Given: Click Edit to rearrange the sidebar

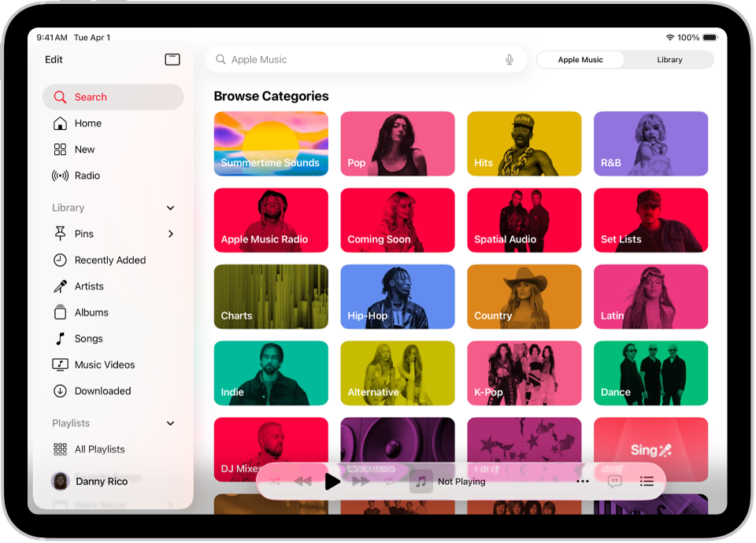Looking at the screenshot, I should coord(54,59).
